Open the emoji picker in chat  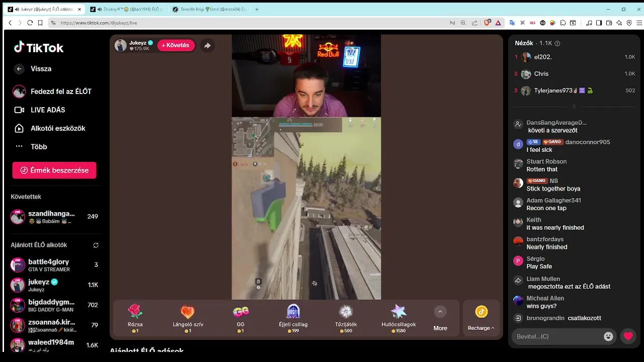click(608, 336)
